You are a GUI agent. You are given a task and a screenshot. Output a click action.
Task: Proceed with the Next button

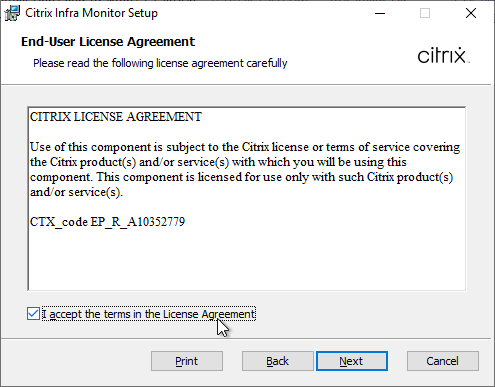[x=352, y=361]
